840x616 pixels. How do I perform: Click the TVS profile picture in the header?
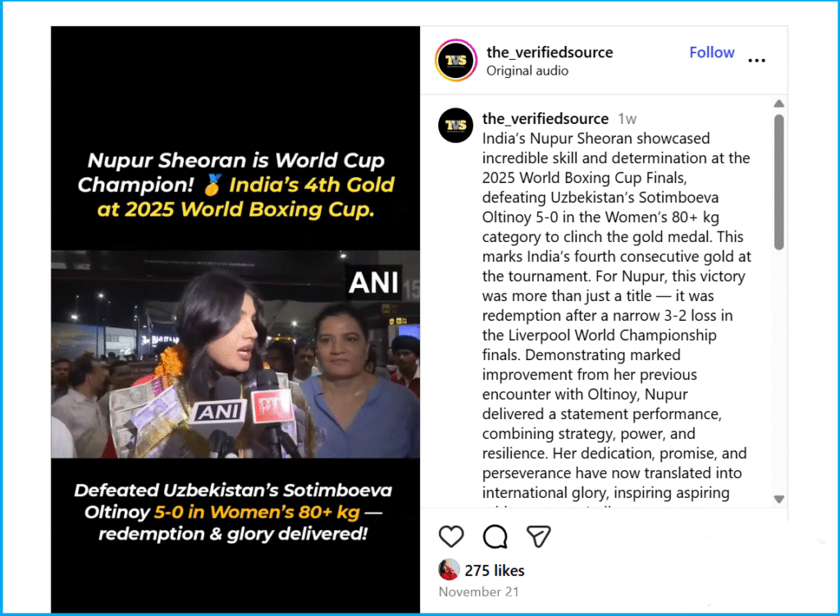tap(456, 60)
